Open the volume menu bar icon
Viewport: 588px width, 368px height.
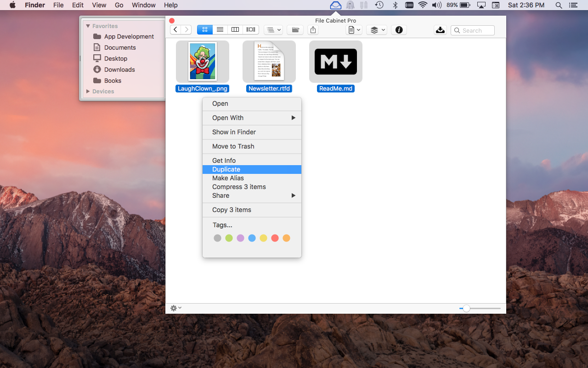(437, 5)
